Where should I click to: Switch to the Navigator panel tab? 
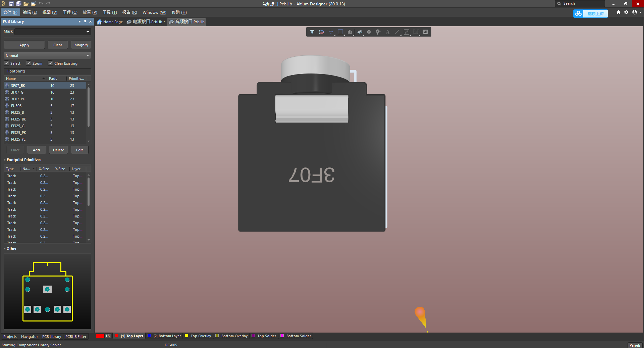tap(30, 337)
